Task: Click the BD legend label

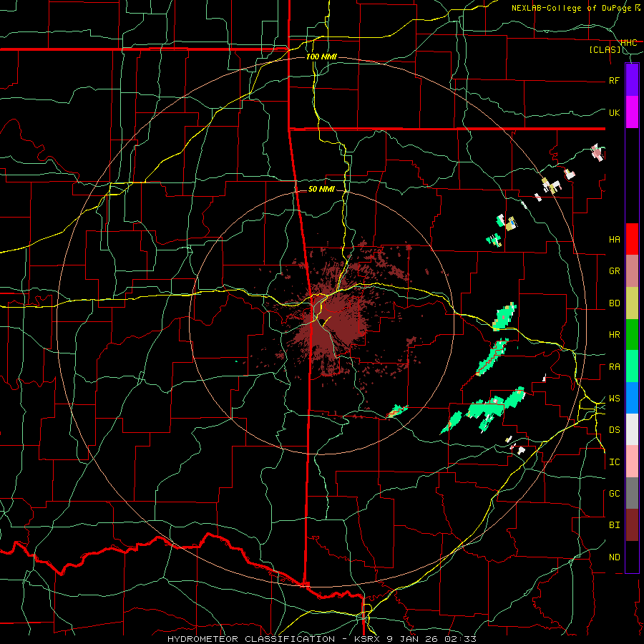Action: click(x=615, y=303)
